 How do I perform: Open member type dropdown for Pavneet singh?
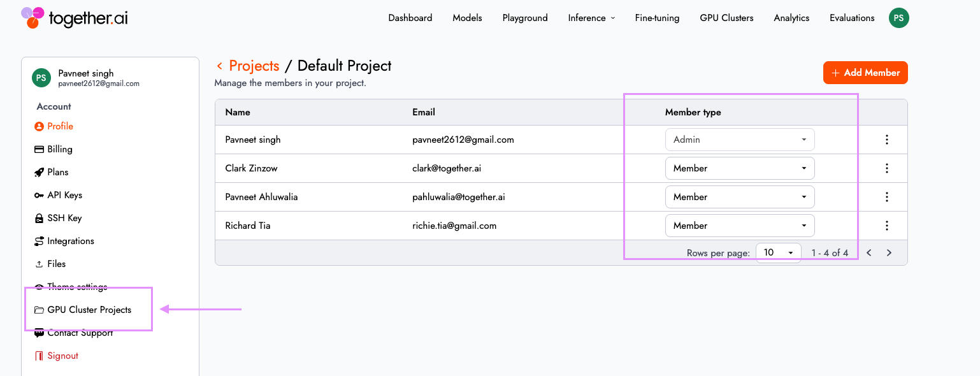pyautogui.click(x=740, y=140)
